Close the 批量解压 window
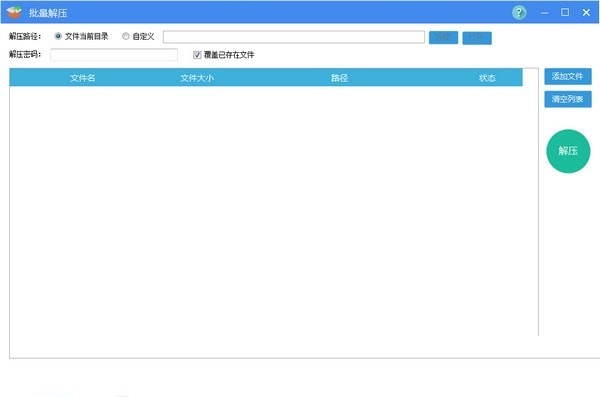 point(586,13)
